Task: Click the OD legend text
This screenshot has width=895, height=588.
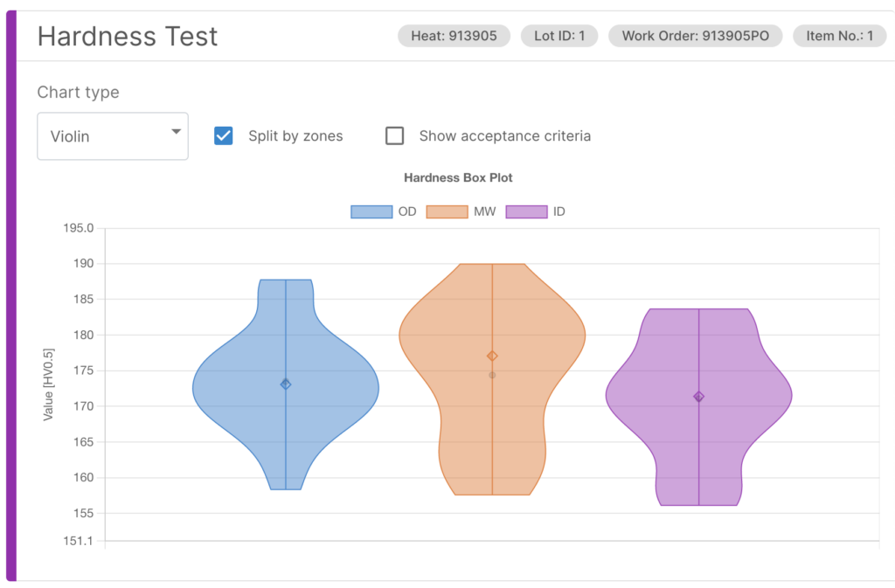Action: pos(407,211)
